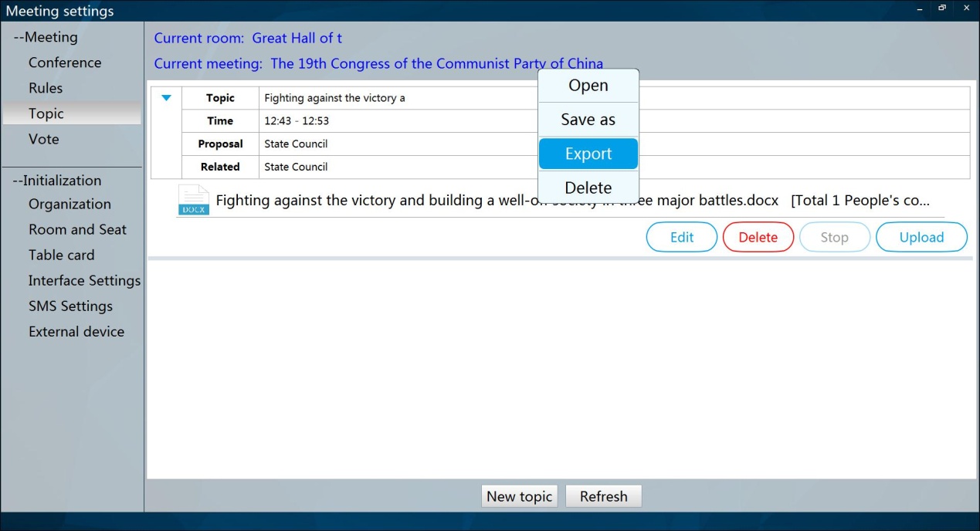Click the red Delete button
The width and height of the screenshot is (980, 531).
758,237
